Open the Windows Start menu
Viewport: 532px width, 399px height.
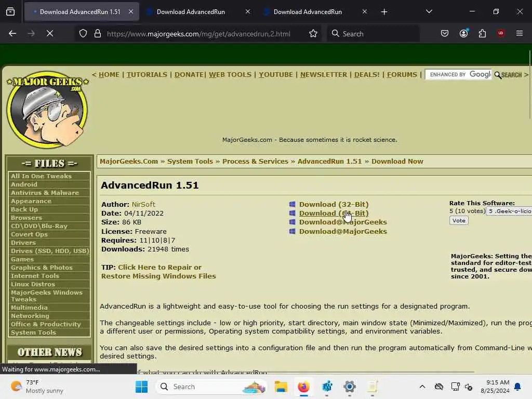(141, 387)
